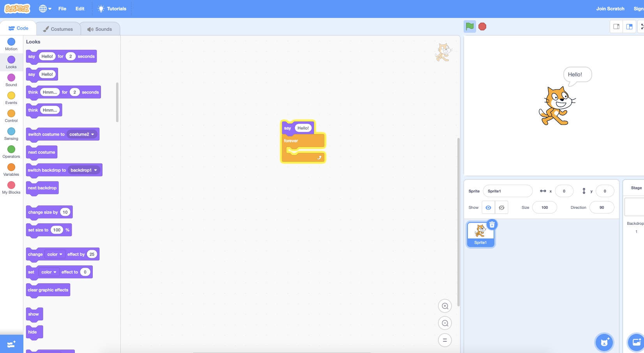
Task: Zoom out of the workspace
Action: (445, 323)
